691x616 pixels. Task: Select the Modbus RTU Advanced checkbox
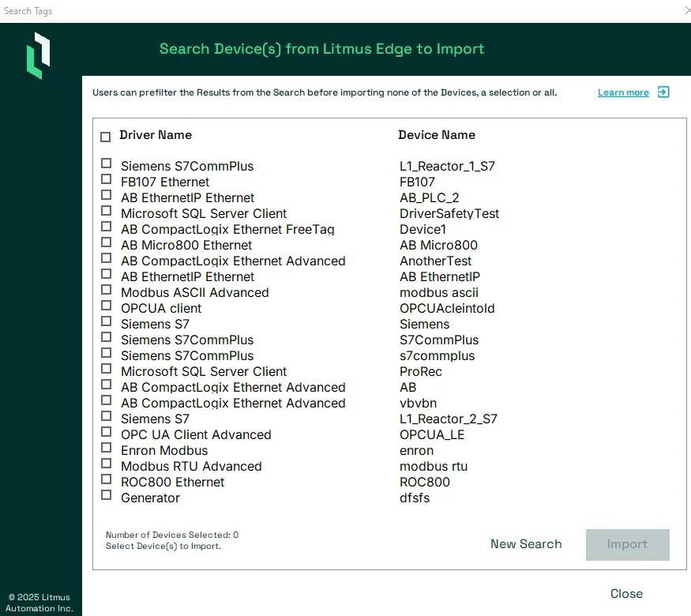(106, 464)
